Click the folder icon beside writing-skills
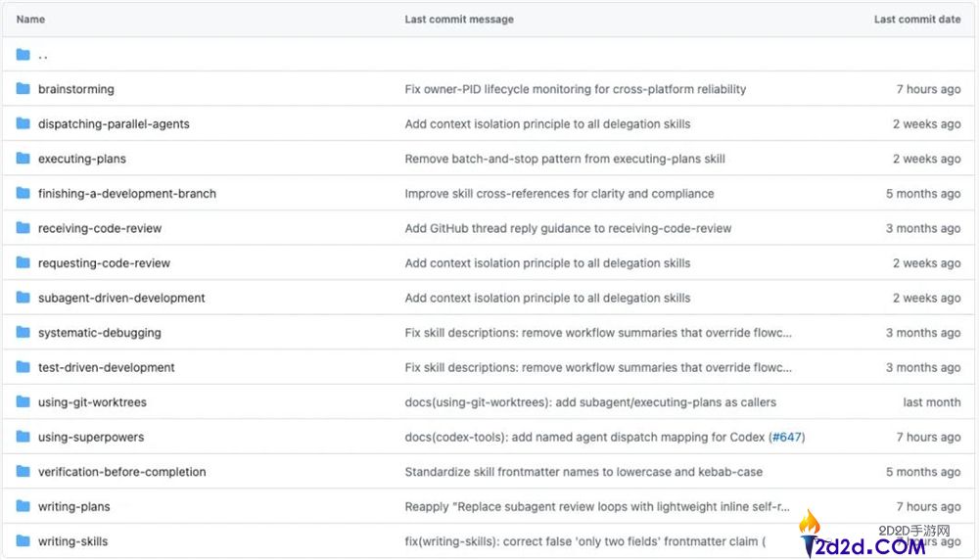Image resolution: width=979 pixels, height=560 pixels. 23,541
